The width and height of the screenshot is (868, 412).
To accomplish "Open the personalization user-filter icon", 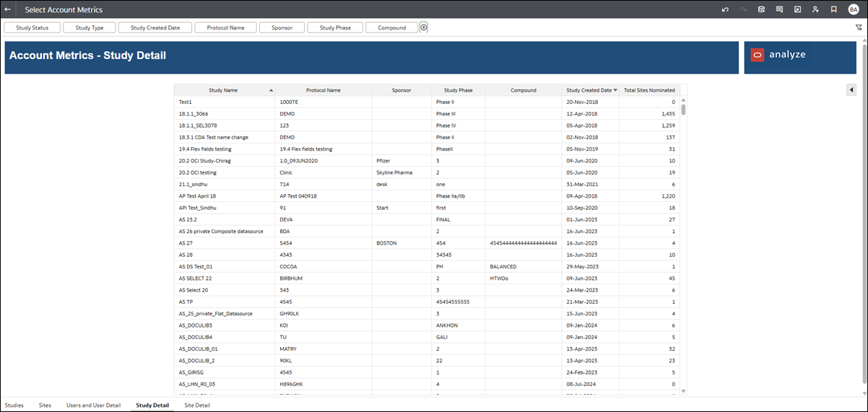I will click(x=815, y=9).
